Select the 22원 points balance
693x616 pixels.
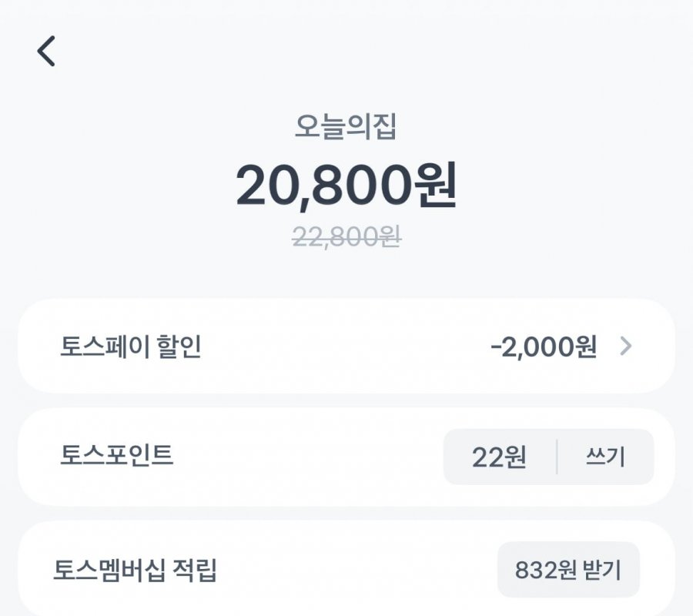[x=500, y=457]
